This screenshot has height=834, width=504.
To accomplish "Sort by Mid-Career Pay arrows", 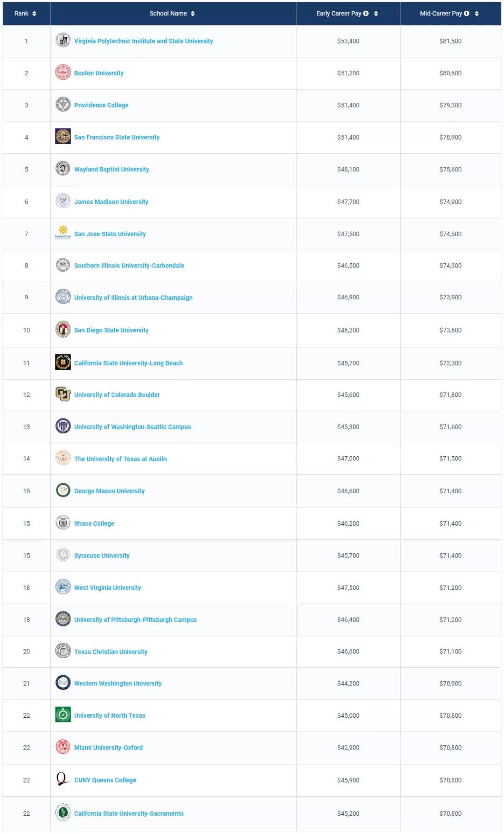I will pos(477,14).
